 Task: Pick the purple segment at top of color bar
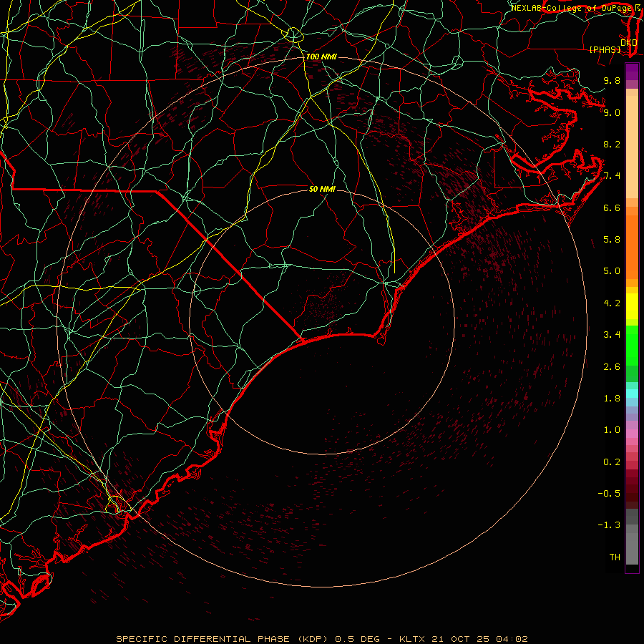(632, 72)
